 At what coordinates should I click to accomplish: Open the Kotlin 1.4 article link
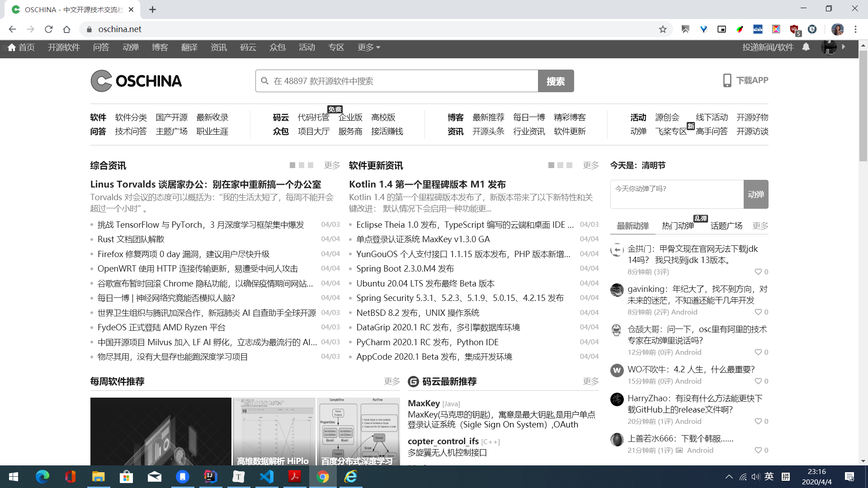point(427,184)
